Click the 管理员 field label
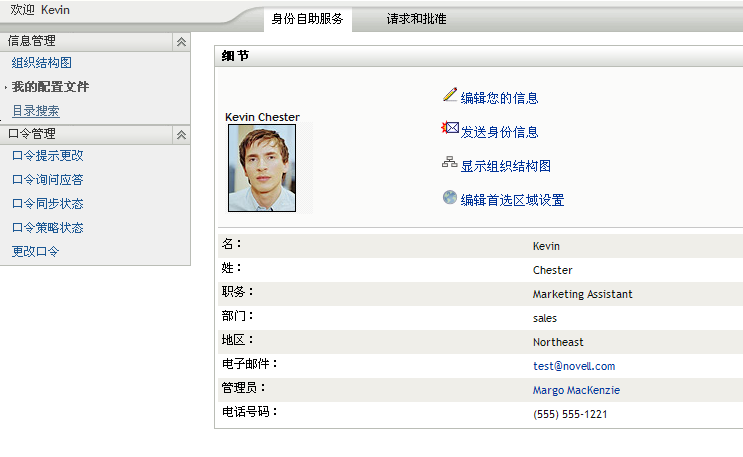This screenshot has width=743, height=457. [243, 388]
